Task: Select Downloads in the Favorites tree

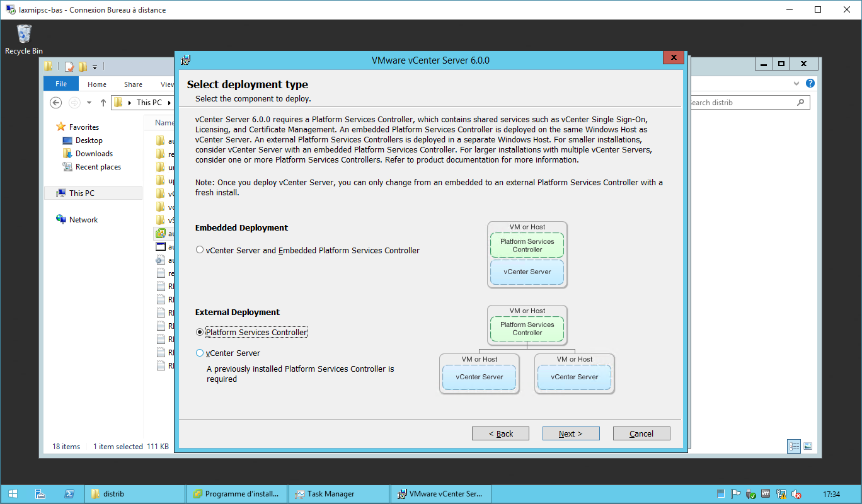Action: click(x=94, y=154)
